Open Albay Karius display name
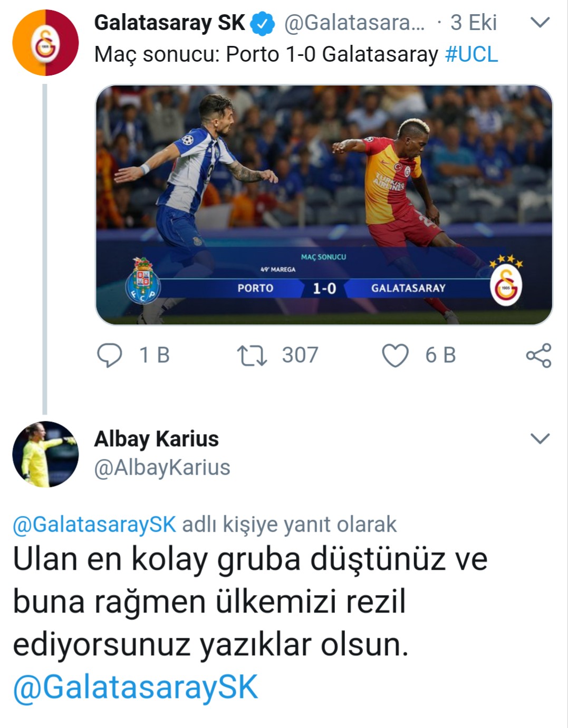The width and height of the screenshot is (568, 728). point(157,439)
